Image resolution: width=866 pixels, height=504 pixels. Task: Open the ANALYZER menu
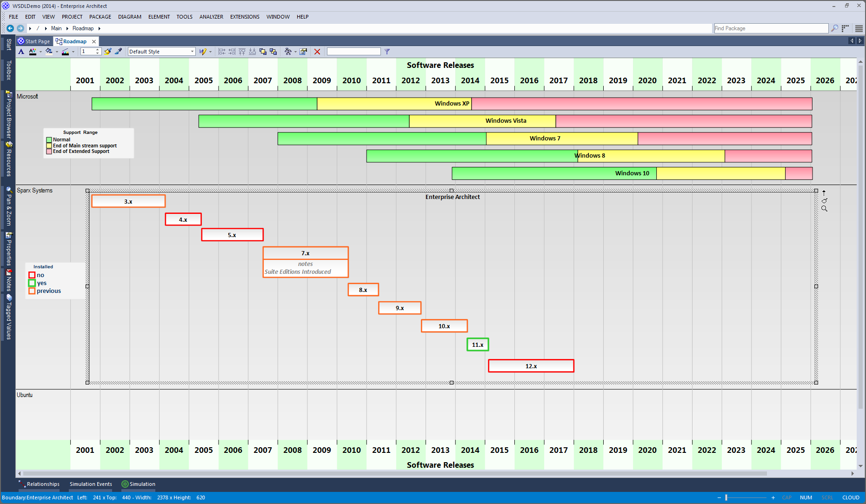(x=211, y=17)
